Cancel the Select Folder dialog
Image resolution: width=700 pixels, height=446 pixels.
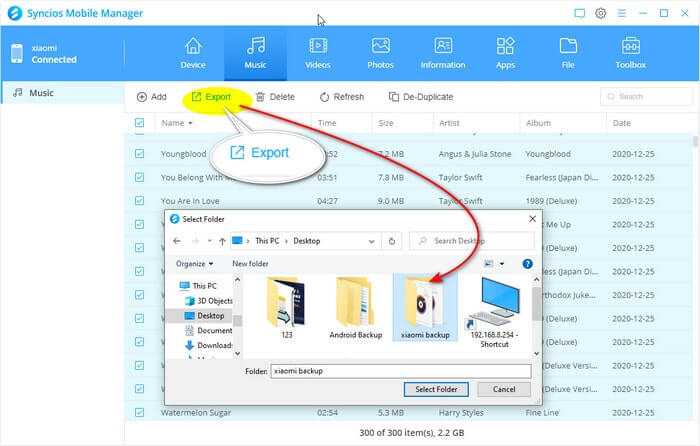(504, 389)
